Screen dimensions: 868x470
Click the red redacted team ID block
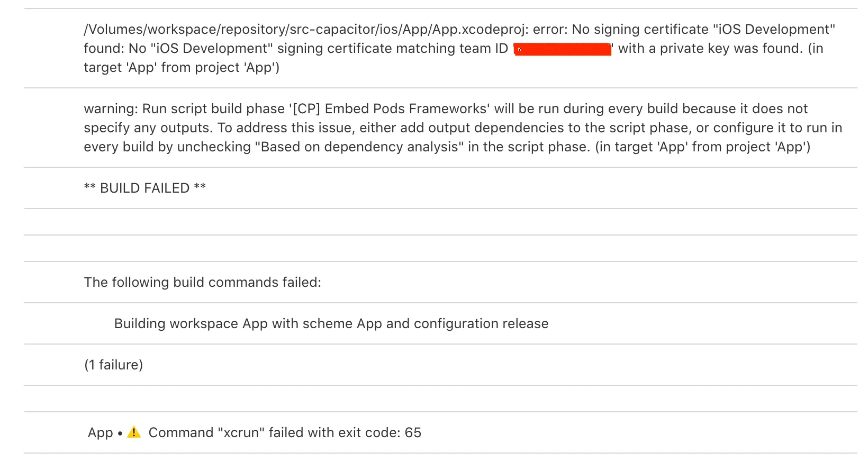pos(563,49)
